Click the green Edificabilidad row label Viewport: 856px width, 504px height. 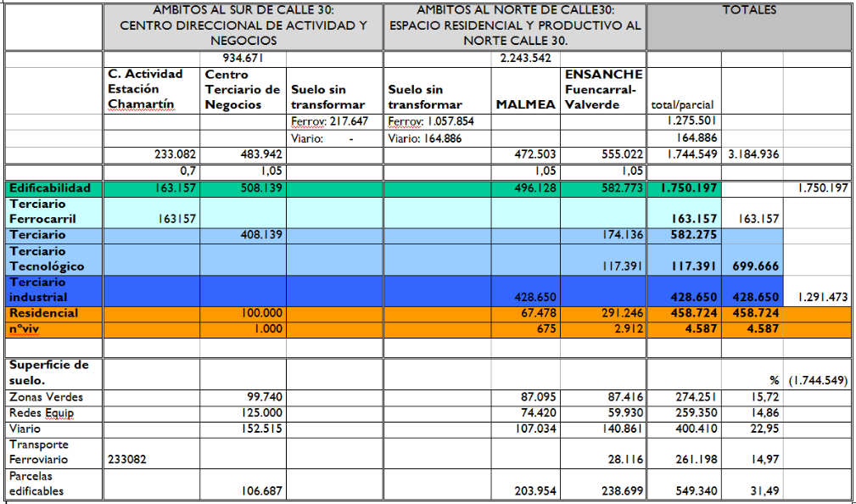[50, 188]
